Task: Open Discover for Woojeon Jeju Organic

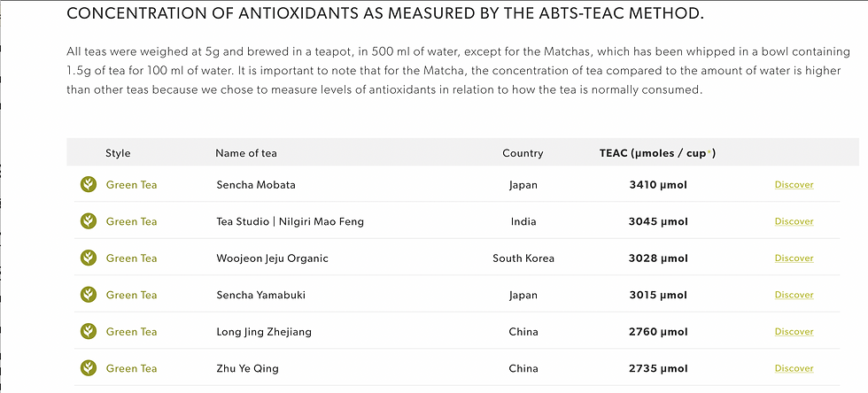Action: pos(794,258)
